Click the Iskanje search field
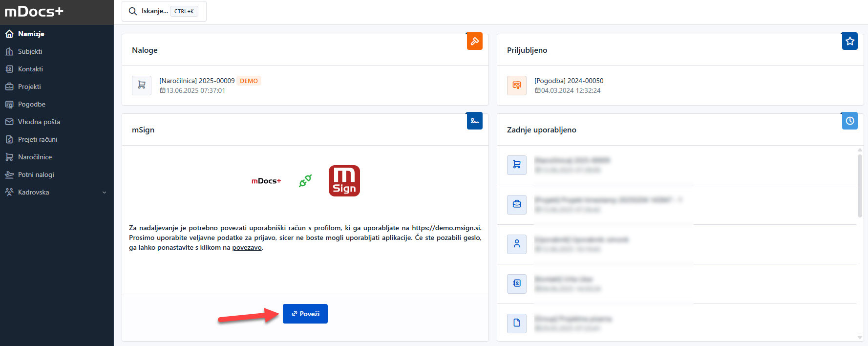The width and height of the screenshot is (868, 346). [164, 11]
